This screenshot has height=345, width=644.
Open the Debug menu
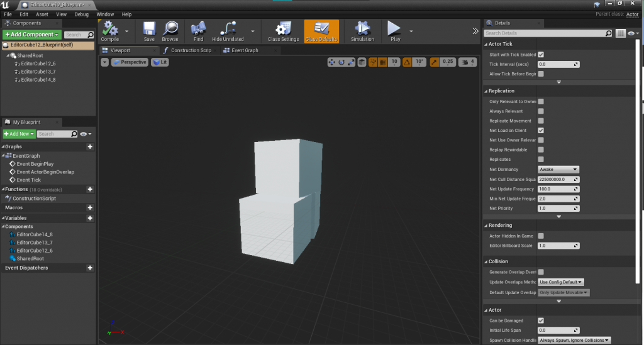coord(81,14)
